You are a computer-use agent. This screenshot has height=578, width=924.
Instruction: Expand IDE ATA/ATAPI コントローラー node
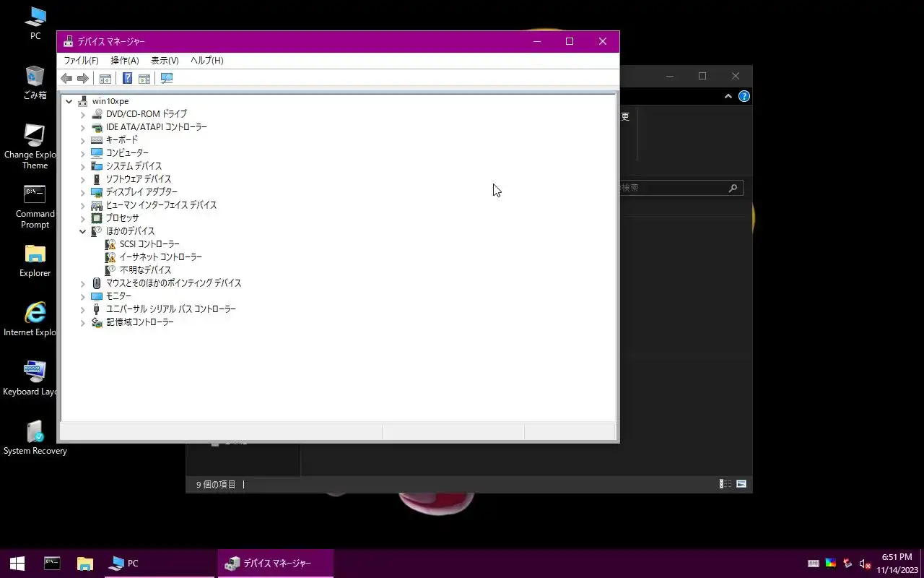[82, 127]
